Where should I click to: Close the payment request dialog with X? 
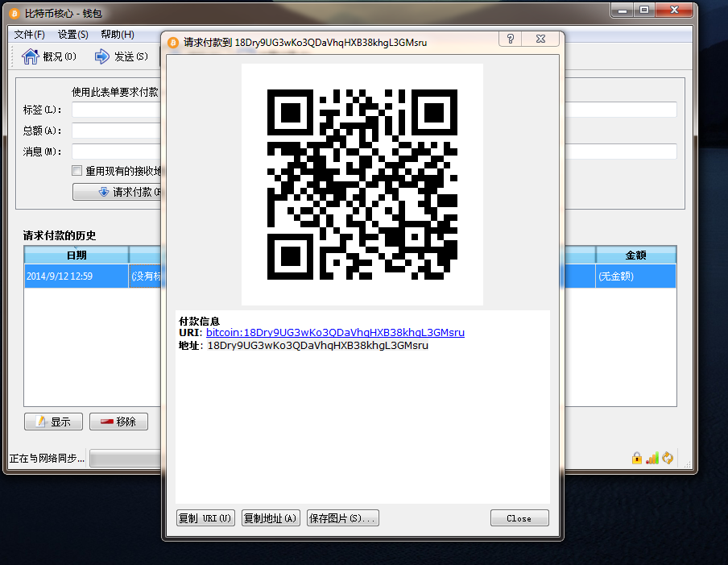coord(540,39)
